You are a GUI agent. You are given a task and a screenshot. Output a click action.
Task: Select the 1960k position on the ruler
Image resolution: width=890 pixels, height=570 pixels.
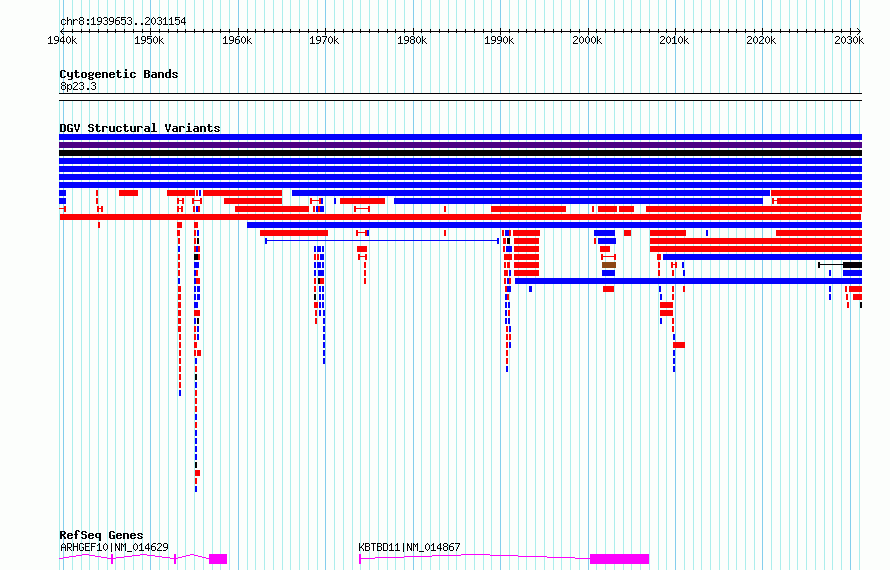237,40
